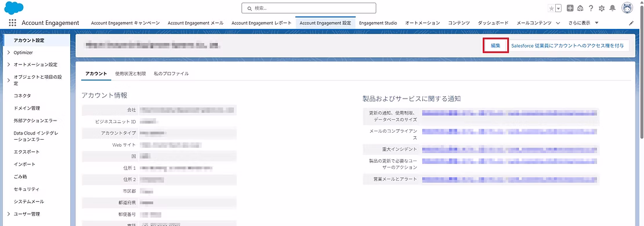Switch to the アカウント sub-tab
This screenshot has height=226, width=644.
tap(96, 74)
